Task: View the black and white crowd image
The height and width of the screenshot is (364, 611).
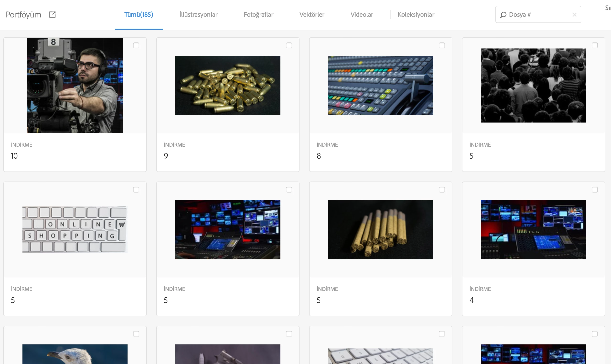Action: tap(533, 85)
